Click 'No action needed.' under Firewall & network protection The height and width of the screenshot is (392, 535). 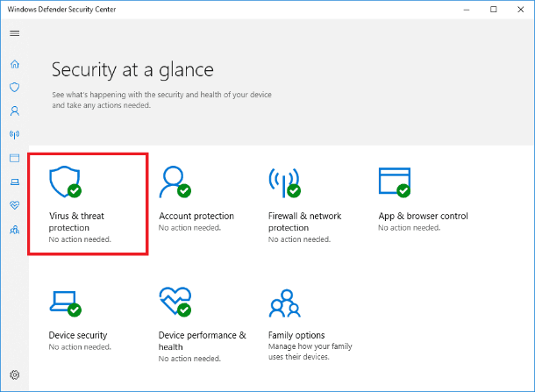pyautogui.click(x=299, y=239)
